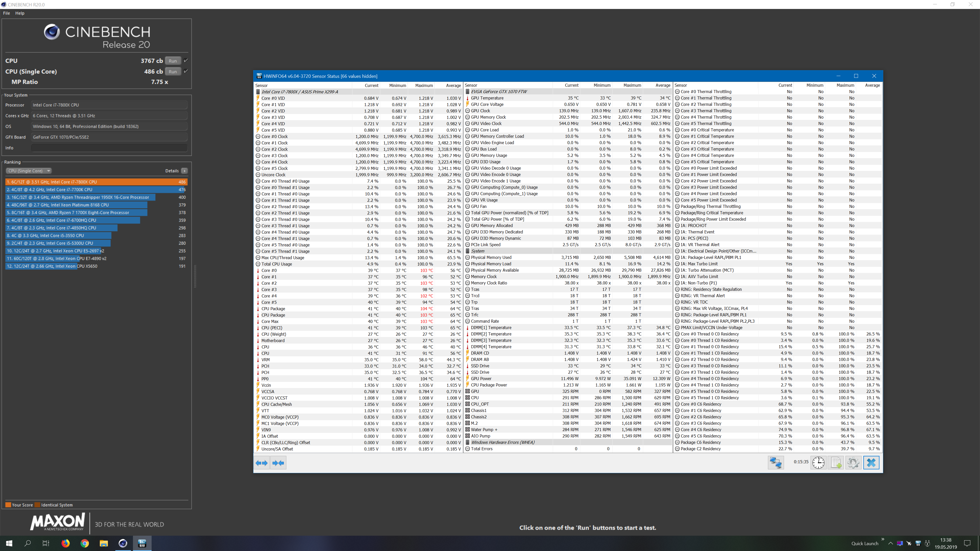The width and height of the screenshot is (980, 551).
Task: Toggle the CPU Single Core checkmark
Action: click(186, 71)
